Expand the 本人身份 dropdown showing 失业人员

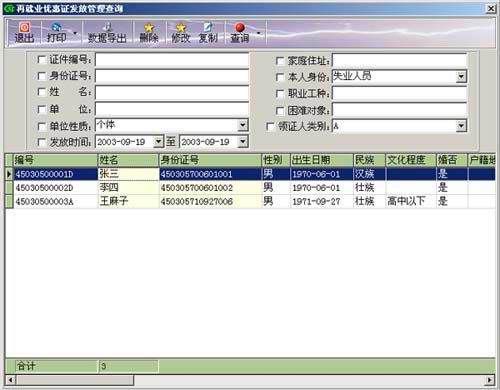click(x=461, y=77)
